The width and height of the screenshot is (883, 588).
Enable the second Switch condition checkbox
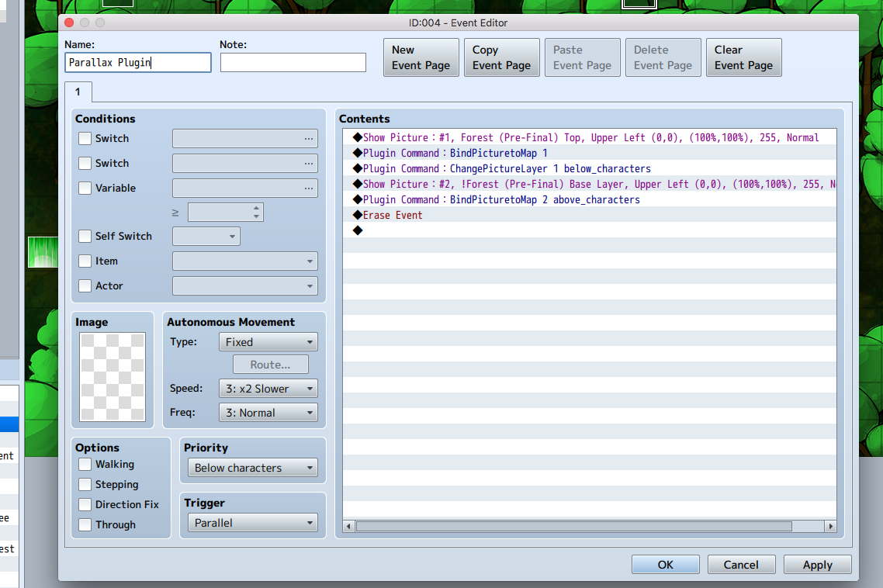click(x=85, y=164)
